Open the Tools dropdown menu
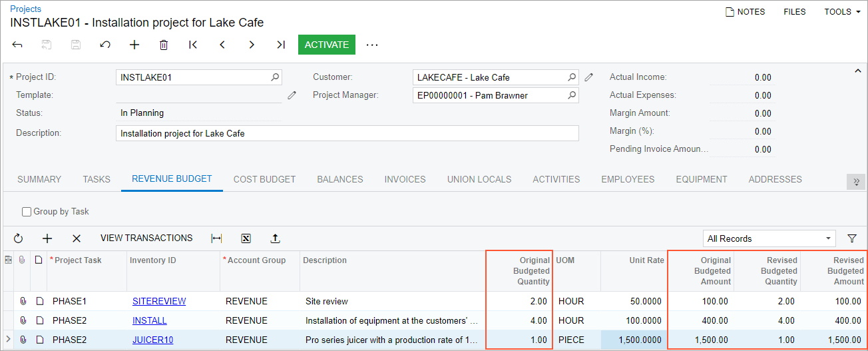The width and height of the screenshot is (868, 351). coord(842,11)
